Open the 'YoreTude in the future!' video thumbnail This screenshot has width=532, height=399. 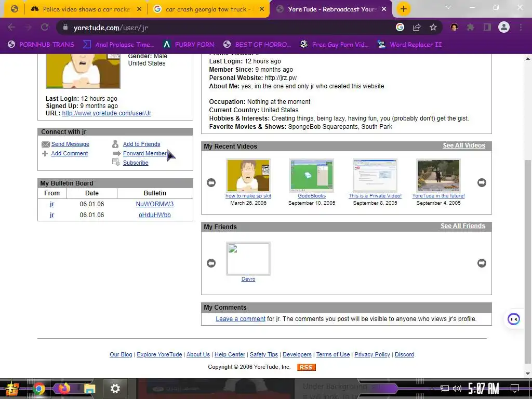tap(438, 176)
